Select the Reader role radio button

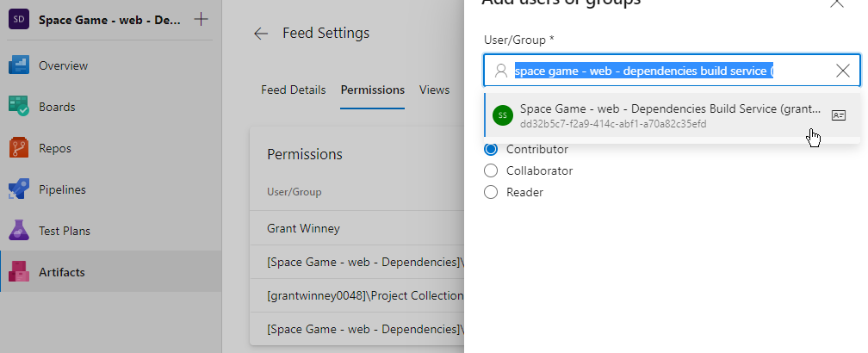coord(492,192)
